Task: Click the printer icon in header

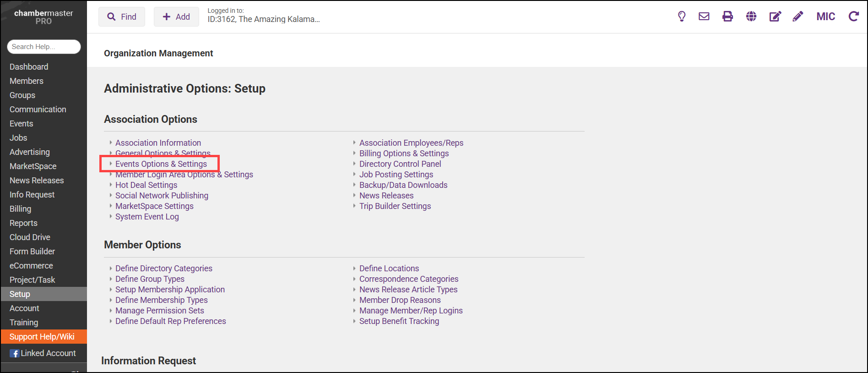Action: point(727,16)
